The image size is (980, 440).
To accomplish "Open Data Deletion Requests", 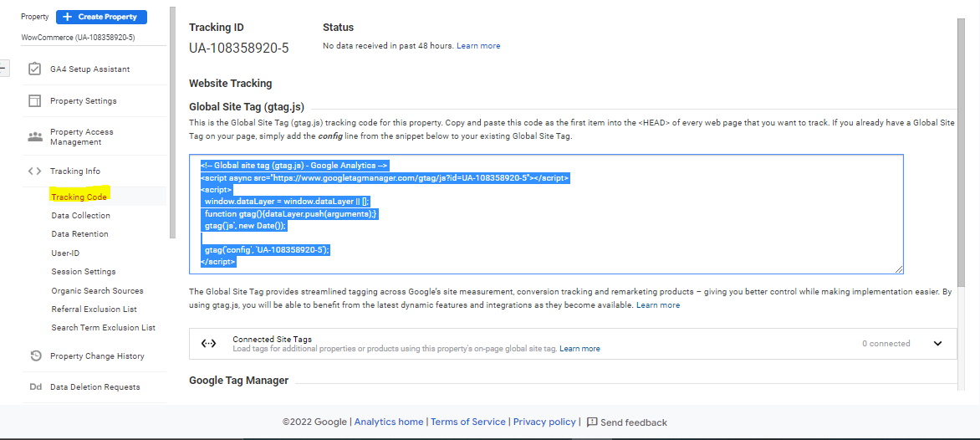I will tap(94, 386).
